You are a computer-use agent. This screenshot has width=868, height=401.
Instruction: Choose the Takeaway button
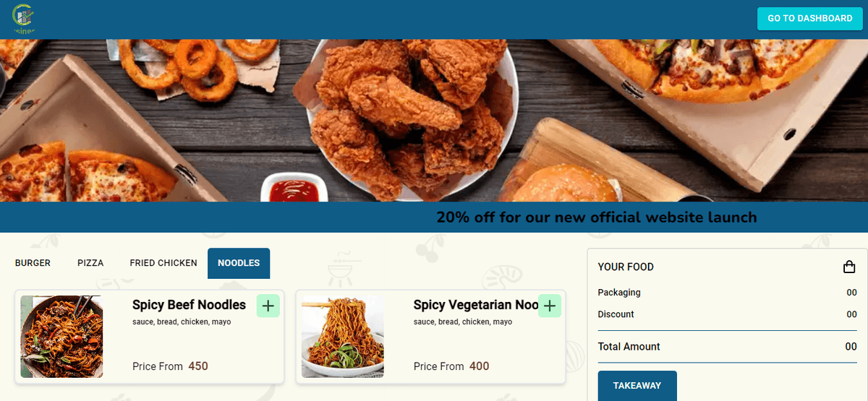tap(637, 386)
